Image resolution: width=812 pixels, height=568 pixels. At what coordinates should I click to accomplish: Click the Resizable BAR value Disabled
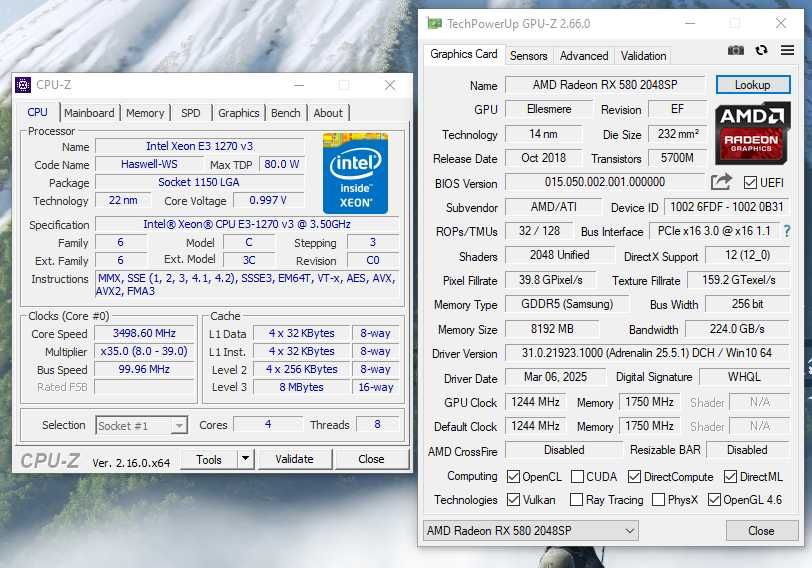pyautogui.click(x=748, y=450)
